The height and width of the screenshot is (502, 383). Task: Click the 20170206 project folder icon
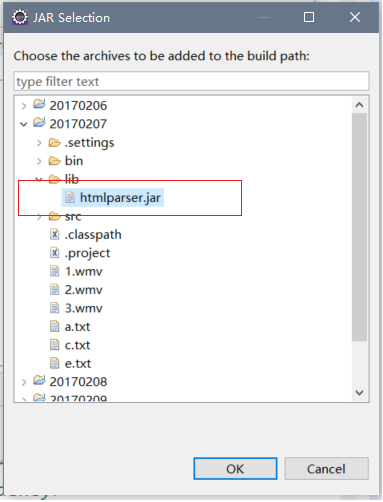coord(39,104)
